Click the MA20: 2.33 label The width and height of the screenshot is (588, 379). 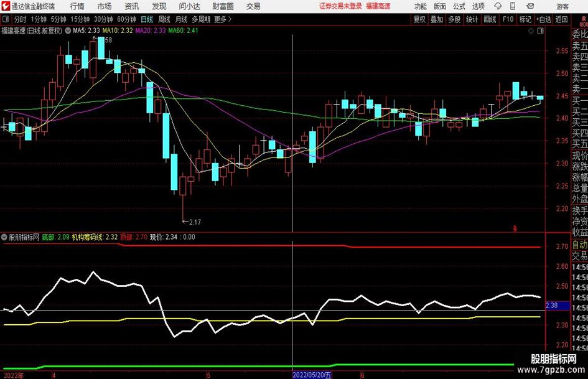(151, 30)
